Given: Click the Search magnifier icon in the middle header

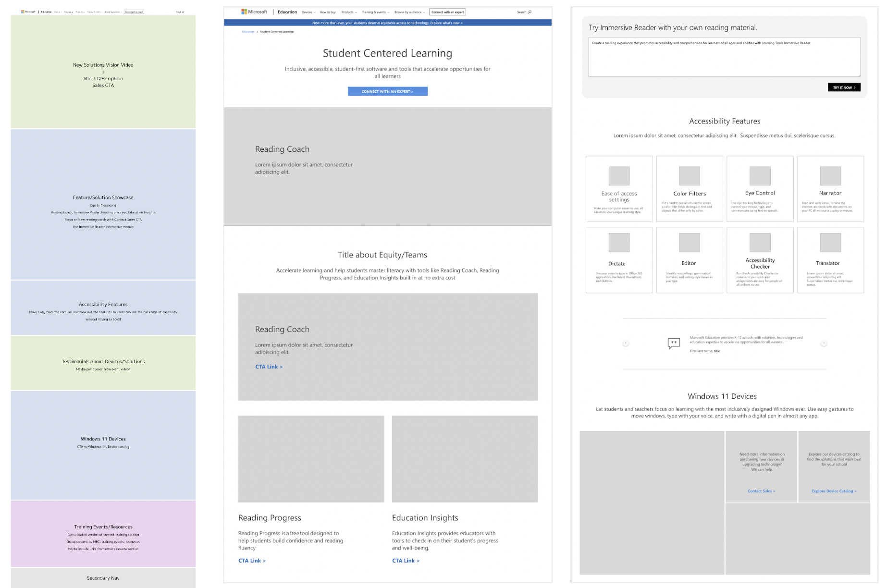Looking at the screenshot, I should [530, 12].
